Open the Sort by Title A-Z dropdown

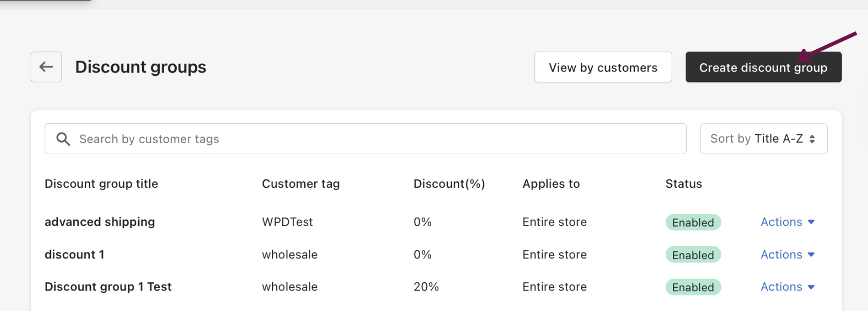[763, 139]
